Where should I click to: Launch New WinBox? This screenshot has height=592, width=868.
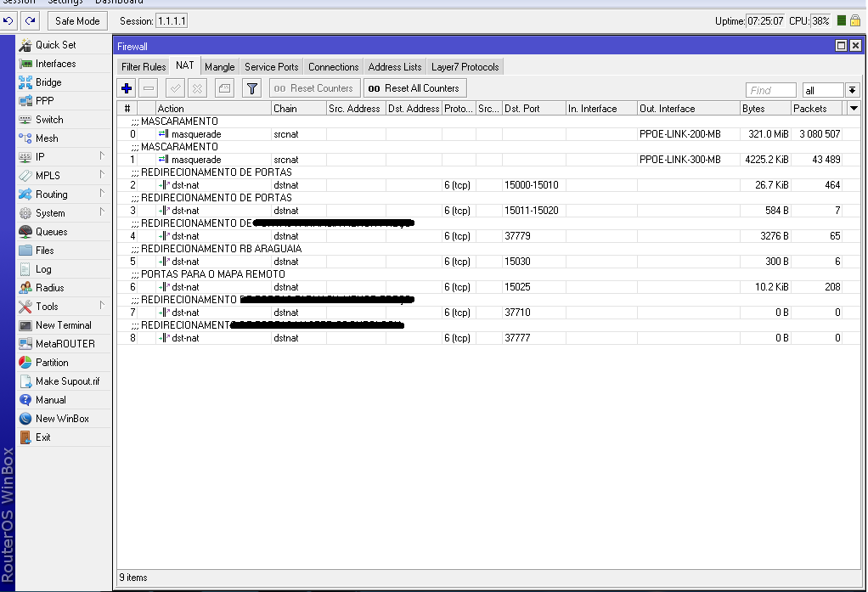pyautogui.click(x=64, y=419)
